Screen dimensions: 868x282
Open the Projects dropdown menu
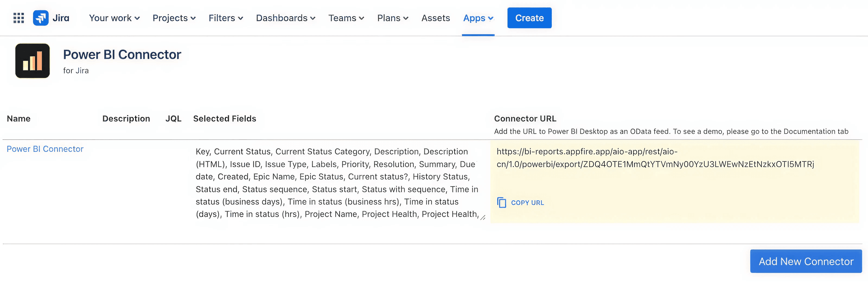click(x=174, y=18)
